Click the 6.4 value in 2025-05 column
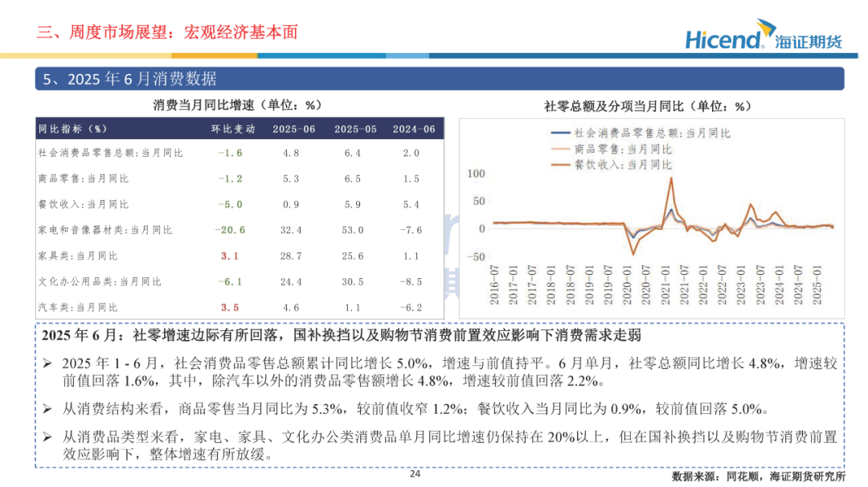 [x=353, y=153]
